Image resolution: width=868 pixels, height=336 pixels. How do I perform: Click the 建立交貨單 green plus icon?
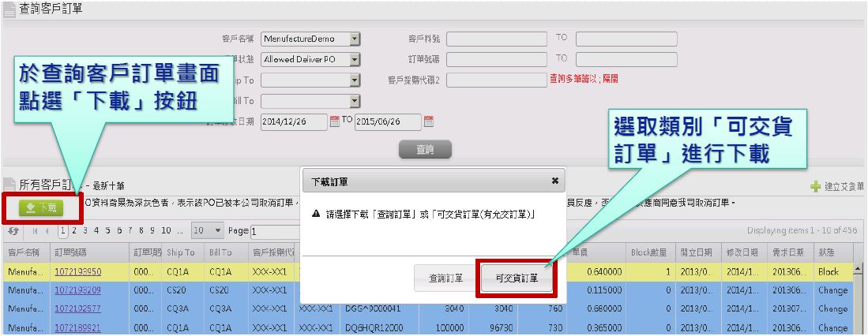click(815, 187)
